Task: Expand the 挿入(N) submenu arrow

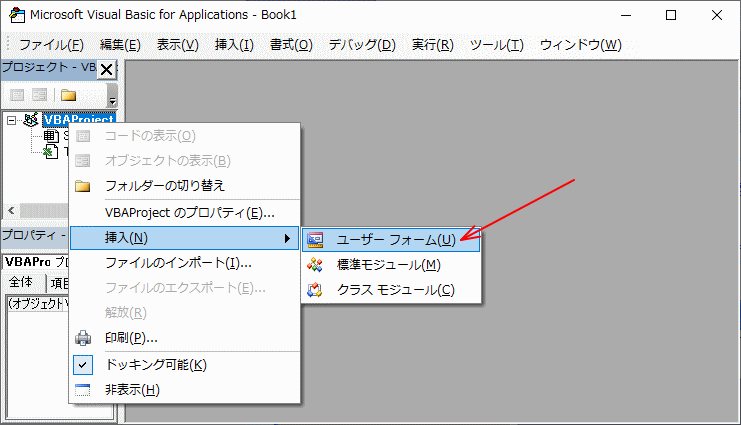Action: tap(287, 238)
